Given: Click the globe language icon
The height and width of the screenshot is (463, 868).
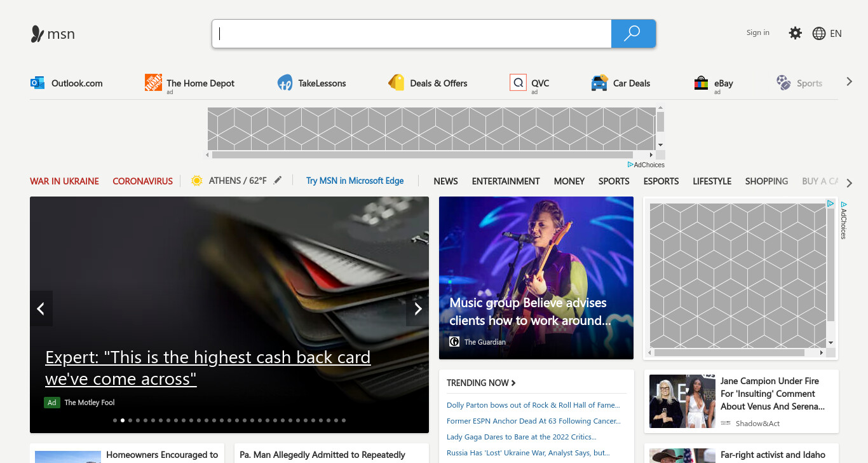Looking at the screenshot, I should pyautogui.click(x=819, y=34).
